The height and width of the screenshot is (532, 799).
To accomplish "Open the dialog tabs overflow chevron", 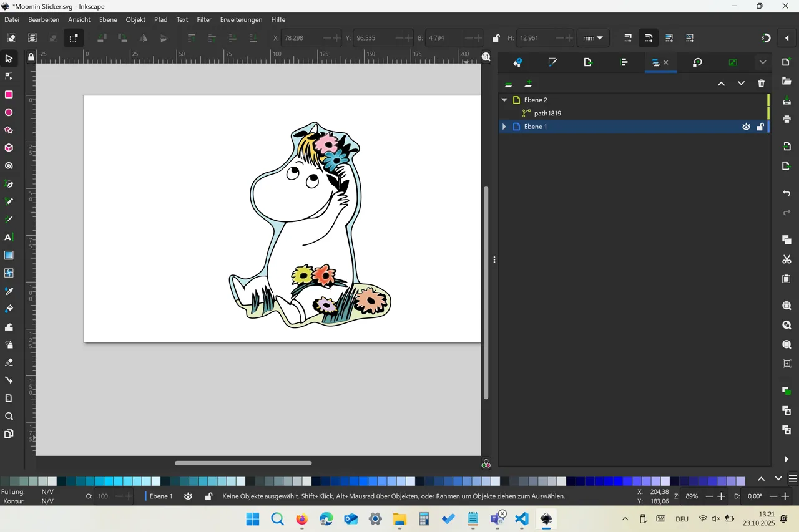I will pos(763,62).
